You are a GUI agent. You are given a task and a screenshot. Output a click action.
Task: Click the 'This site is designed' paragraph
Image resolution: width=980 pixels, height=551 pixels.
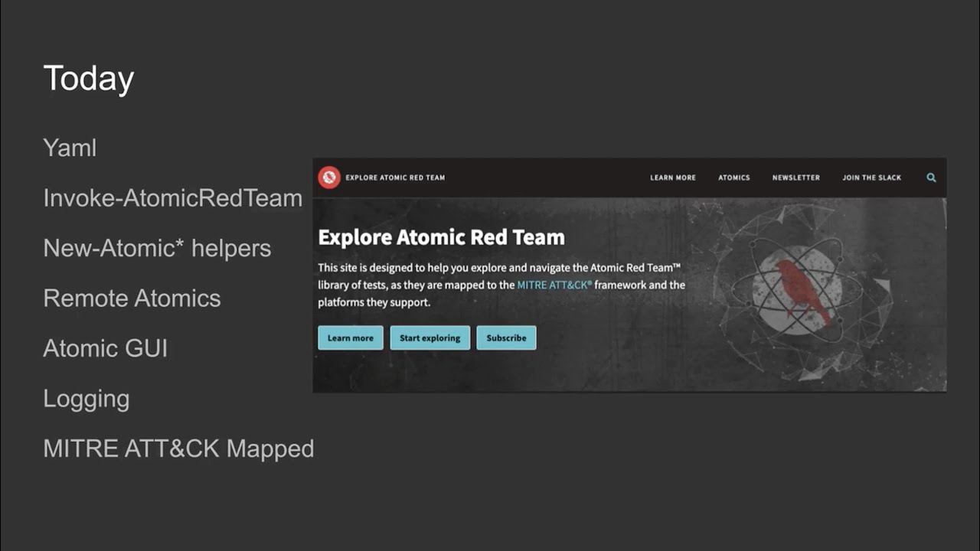pyautogui.click(x=501, y=285)
